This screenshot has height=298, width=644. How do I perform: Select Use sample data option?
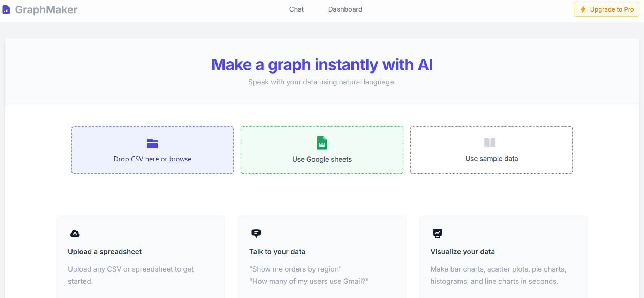492,150
